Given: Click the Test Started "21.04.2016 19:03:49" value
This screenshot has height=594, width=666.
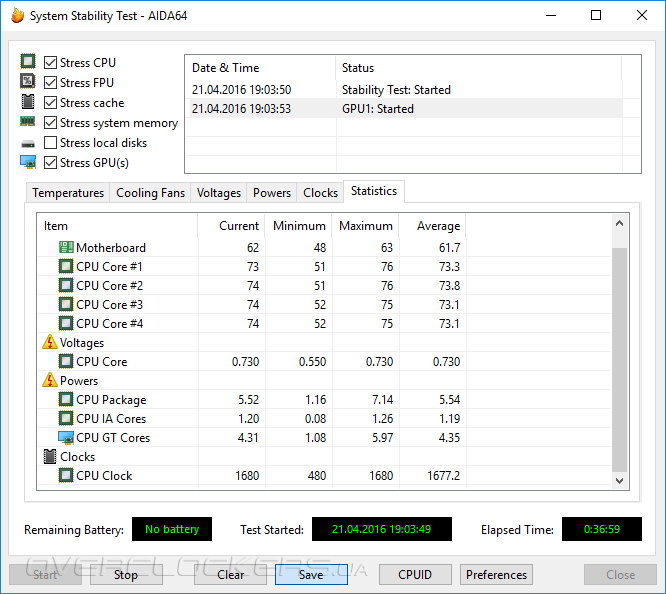Looking at the screenshot, I should [382, 529].
